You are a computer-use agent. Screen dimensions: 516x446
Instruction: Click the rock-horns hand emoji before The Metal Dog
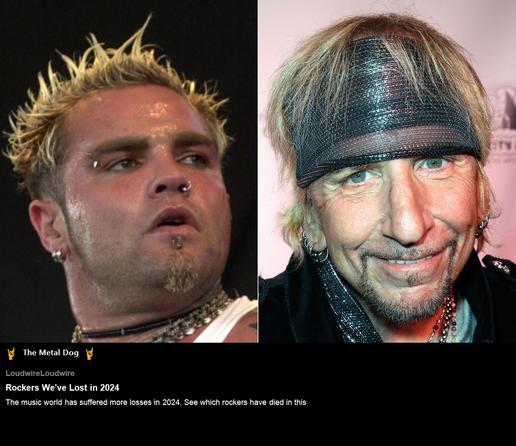(x=12, y=353)
